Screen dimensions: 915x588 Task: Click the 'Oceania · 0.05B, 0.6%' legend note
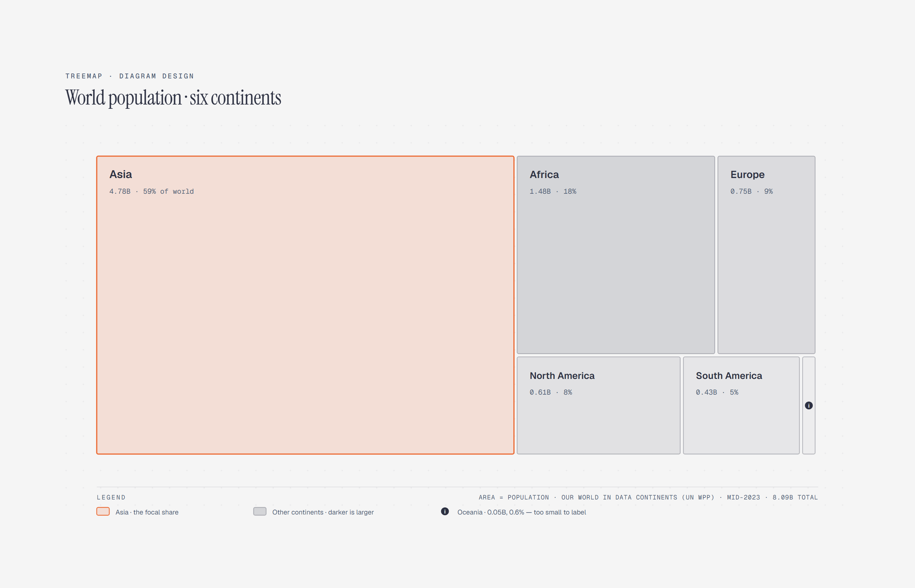click(522, 512)
